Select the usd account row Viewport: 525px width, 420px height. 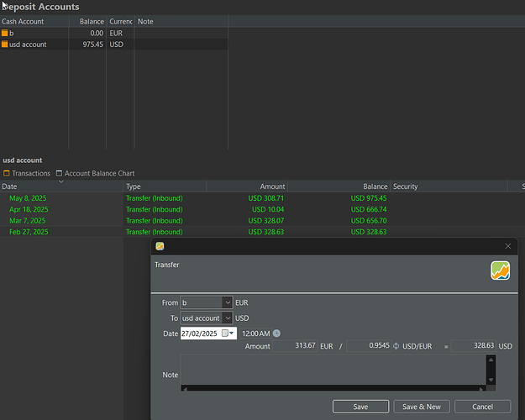click(114, 45)
